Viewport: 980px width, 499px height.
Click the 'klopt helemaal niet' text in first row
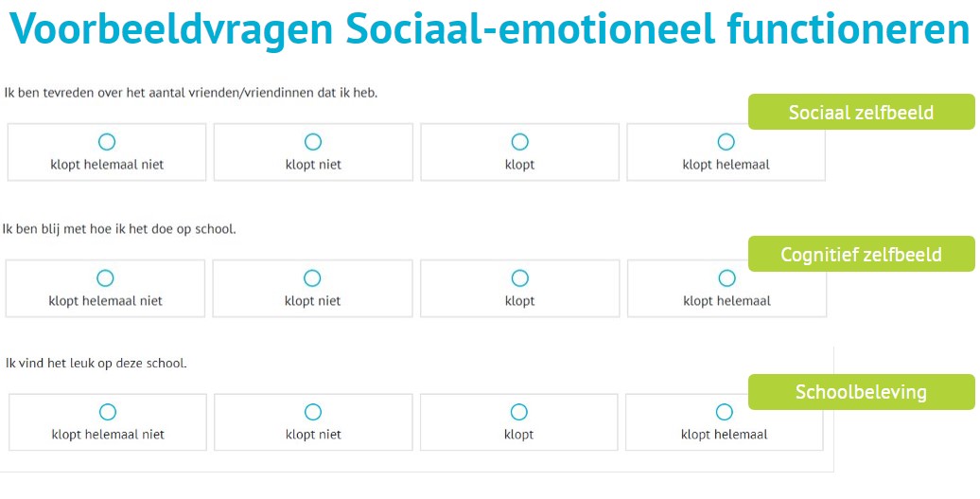(107, 165)
